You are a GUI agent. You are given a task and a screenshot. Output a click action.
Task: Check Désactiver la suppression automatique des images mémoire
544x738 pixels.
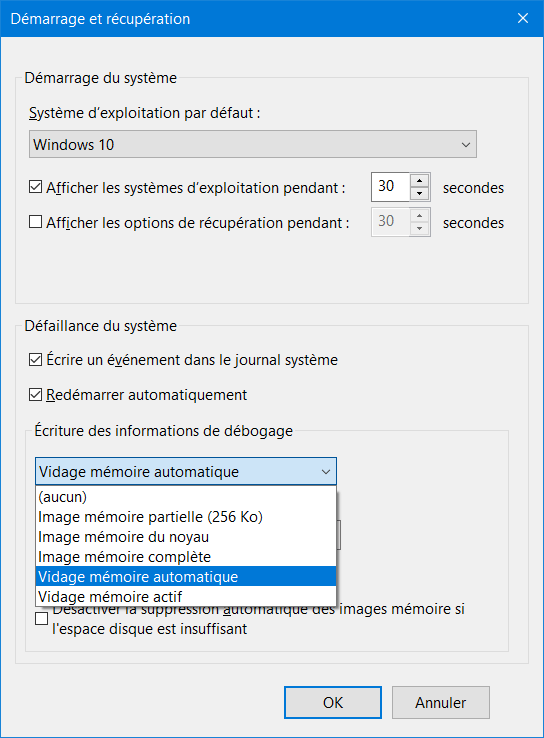point(41,618)
